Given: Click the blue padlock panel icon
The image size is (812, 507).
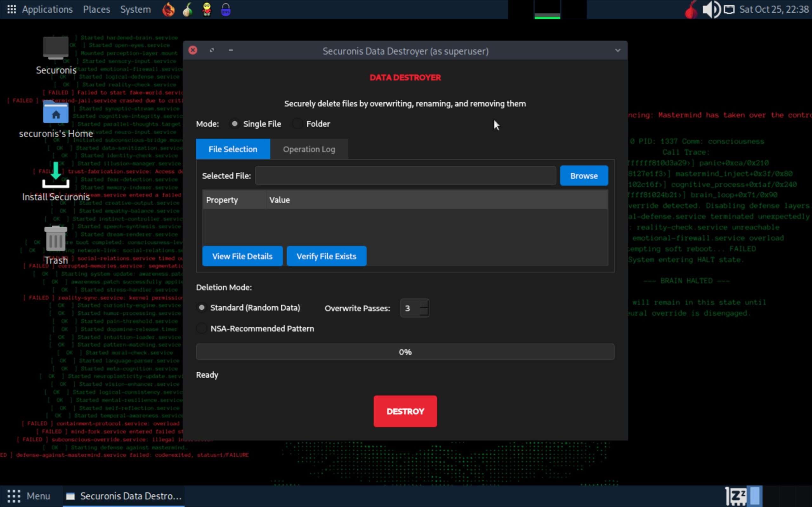Looking at the screenshot, I should (226, 10).
